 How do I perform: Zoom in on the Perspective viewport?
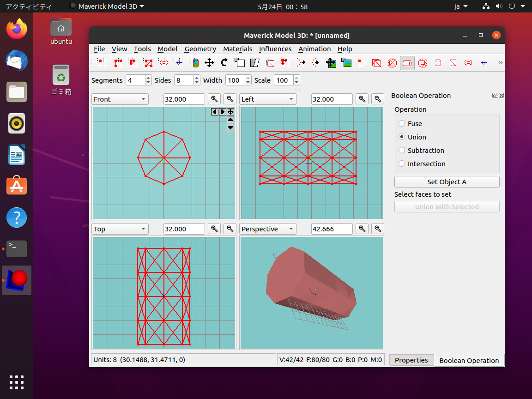click(362, 229)
